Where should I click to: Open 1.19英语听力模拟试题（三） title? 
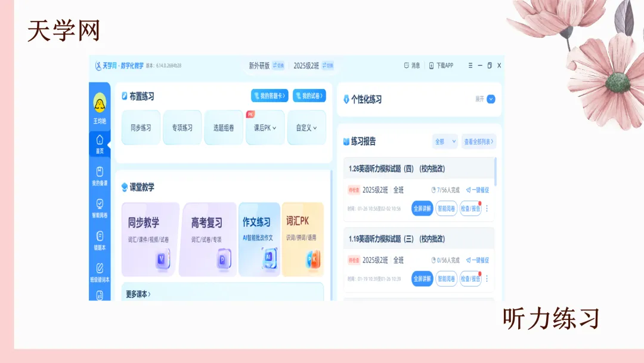pos(397,239)
